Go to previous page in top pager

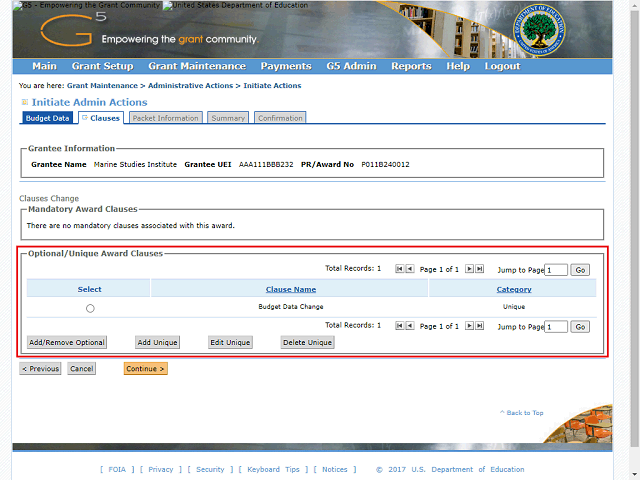point(410,269)
